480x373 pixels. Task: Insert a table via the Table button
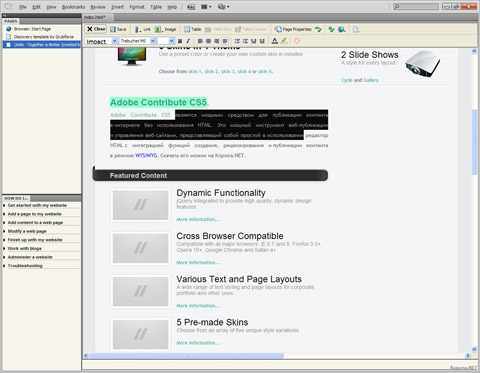point(193,29)
